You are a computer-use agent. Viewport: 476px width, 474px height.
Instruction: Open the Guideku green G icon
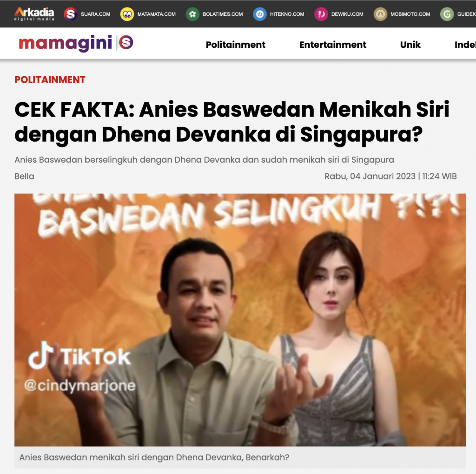pos(447,14)
